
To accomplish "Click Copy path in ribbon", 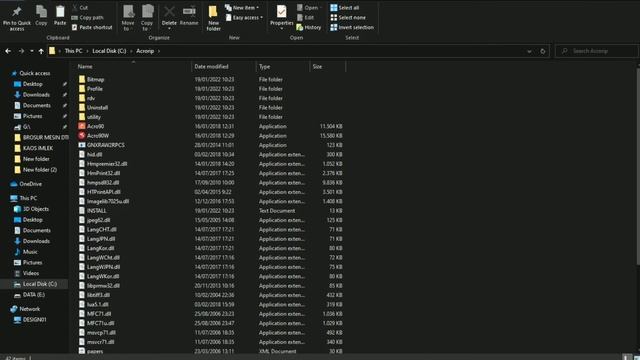I will pos(87,18).
